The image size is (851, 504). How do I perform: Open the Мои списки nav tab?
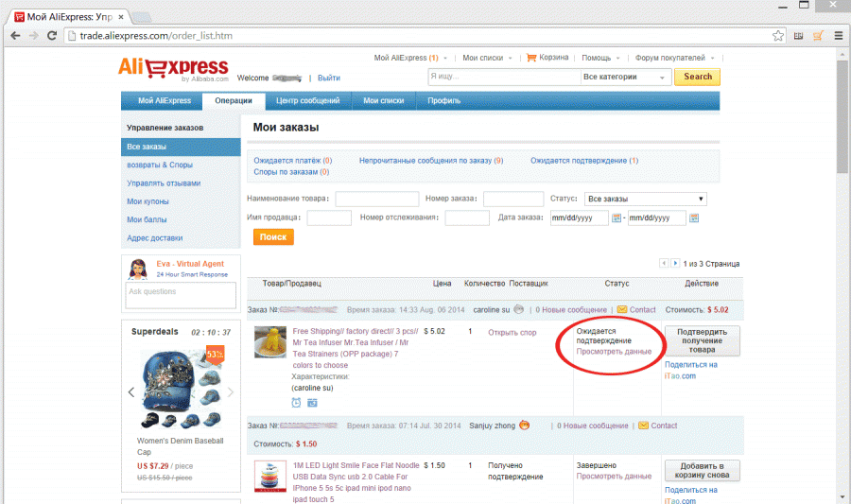pos(383,101)
